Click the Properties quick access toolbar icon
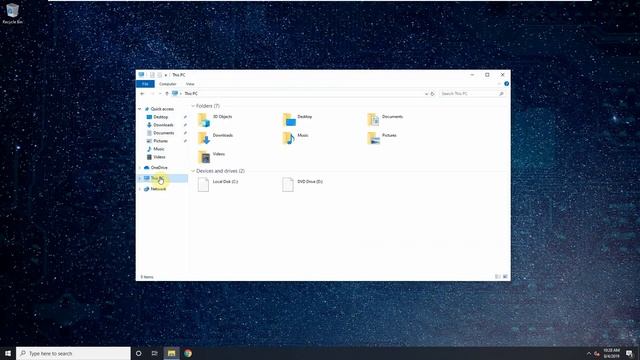 [x=152, y=75]
